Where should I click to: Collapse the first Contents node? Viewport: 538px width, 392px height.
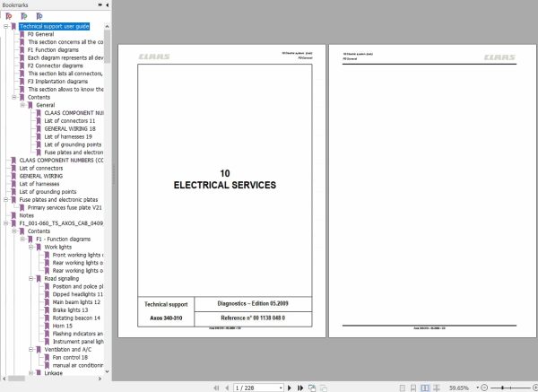point(14,98)
